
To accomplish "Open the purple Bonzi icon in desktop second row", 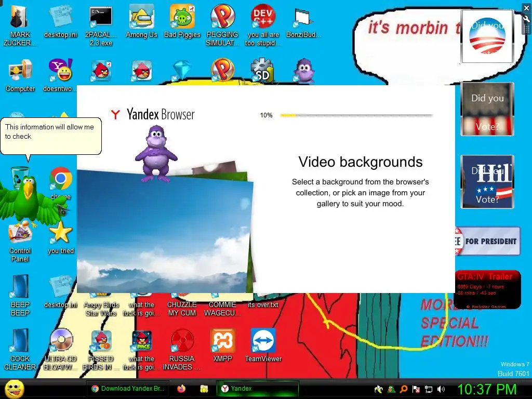I will click(303, 71).
